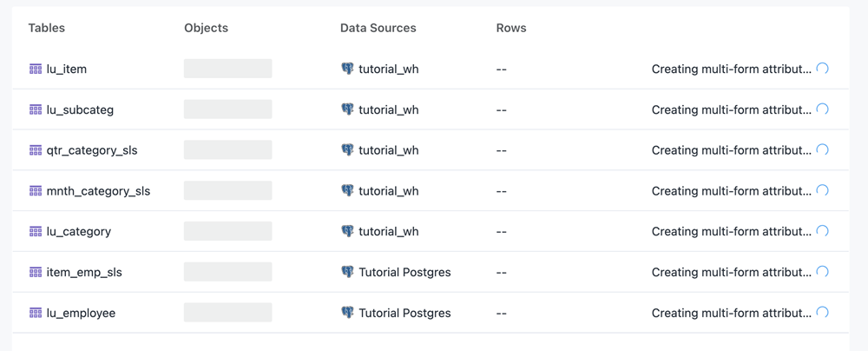Click the PostgreSQL icon beside item_emp_sls

347,272
